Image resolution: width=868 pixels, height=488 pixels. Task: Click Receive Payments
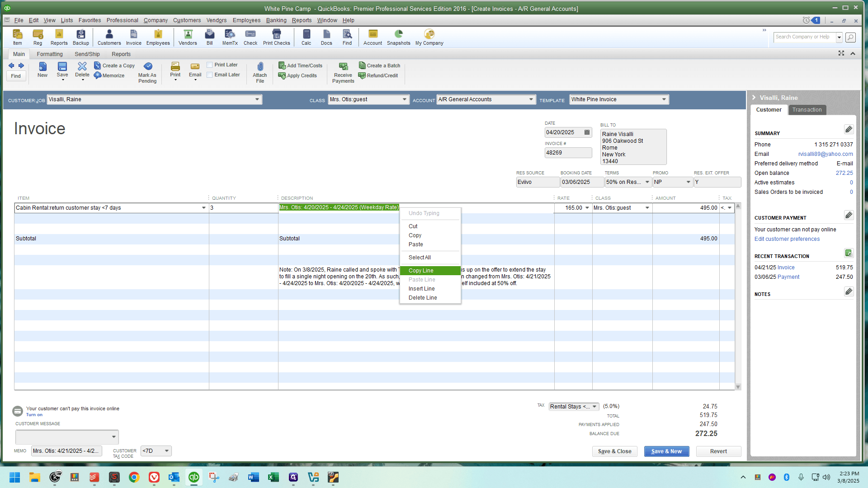pos(343,72)
